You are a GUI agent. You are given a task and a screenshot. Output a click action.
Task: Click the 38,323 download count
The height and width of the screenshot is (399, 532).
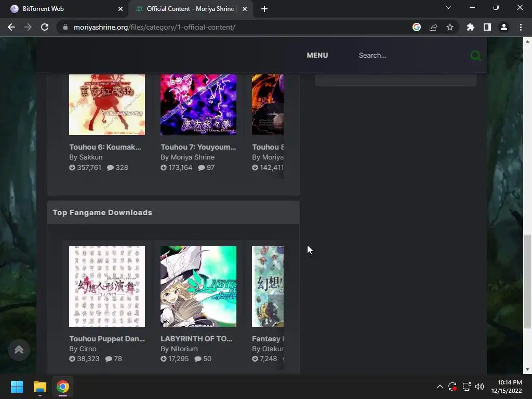(85, 358)
